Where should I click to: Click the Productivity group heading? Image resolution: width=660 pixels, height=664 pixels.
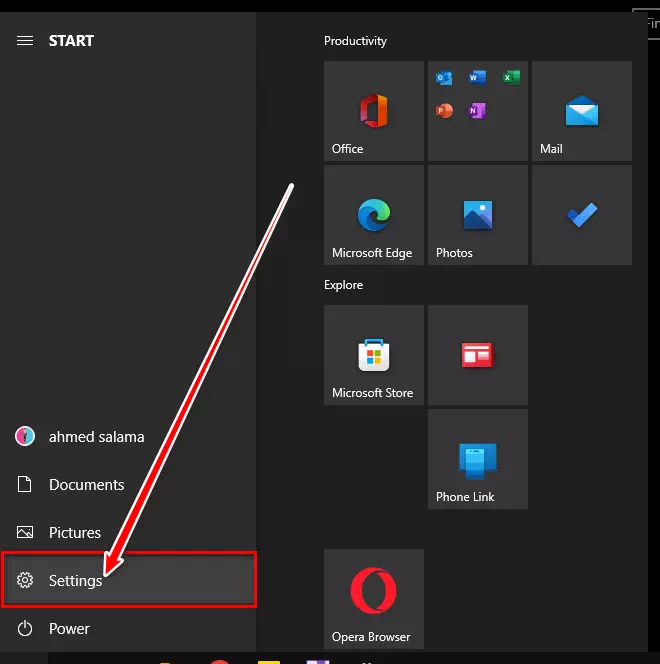point(355,41)
